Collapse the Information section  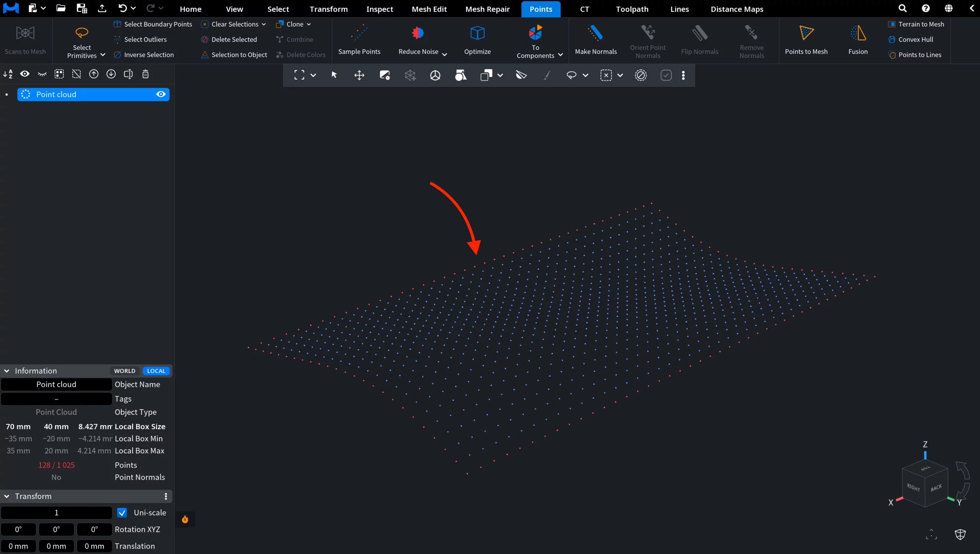coord(7,371)
